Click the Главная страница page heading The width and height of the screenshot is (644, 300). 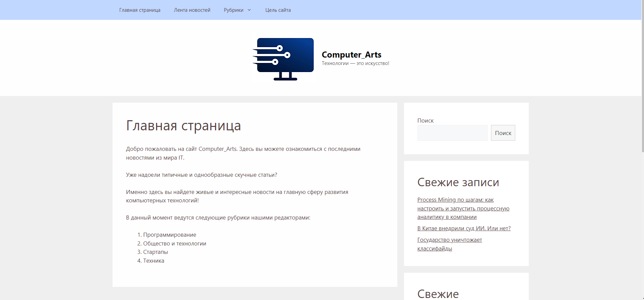183,126
